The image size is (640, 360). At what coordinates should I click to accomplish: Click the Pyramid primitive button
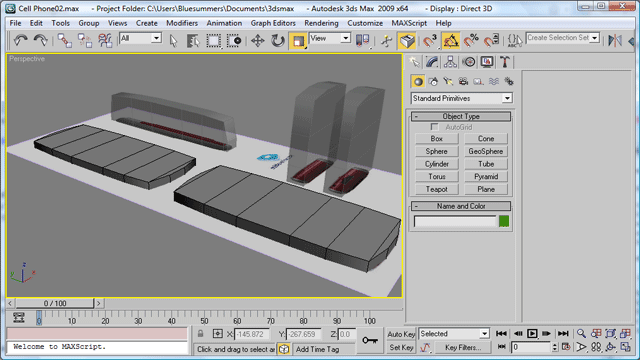tap(486, 177)
